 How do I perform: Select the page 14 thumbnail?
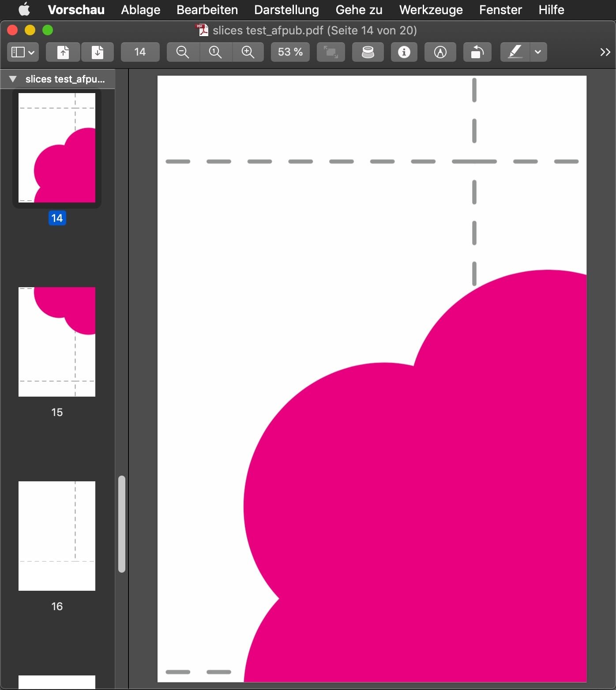[57, 148]
